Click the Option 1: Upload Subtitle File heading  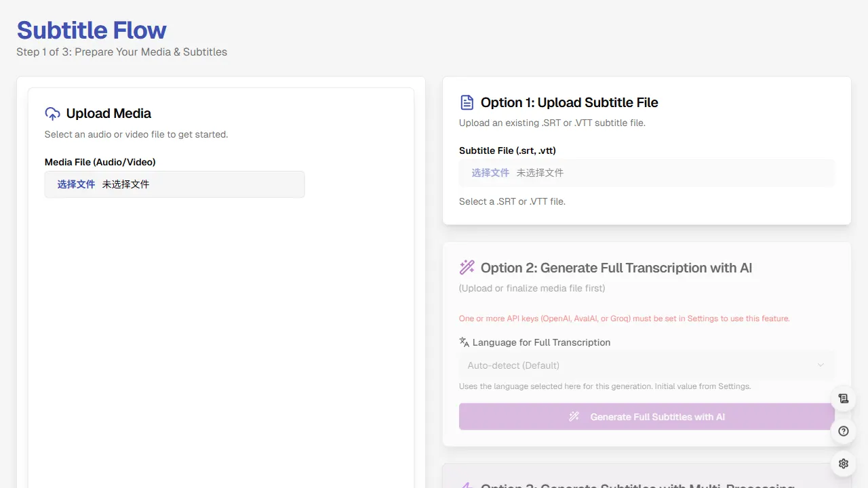pos(570,102)
